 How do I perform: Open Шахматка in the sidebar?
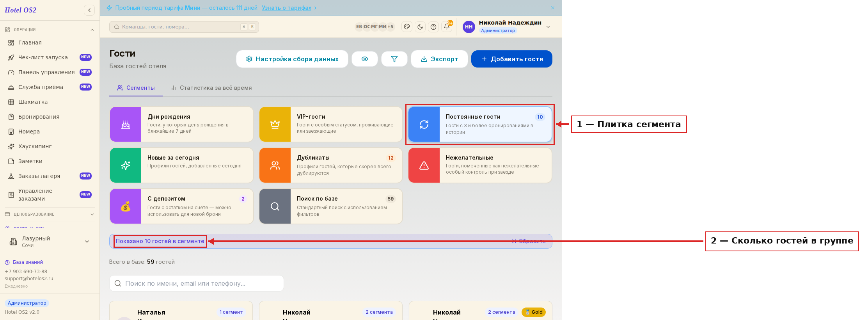point(50,102)
